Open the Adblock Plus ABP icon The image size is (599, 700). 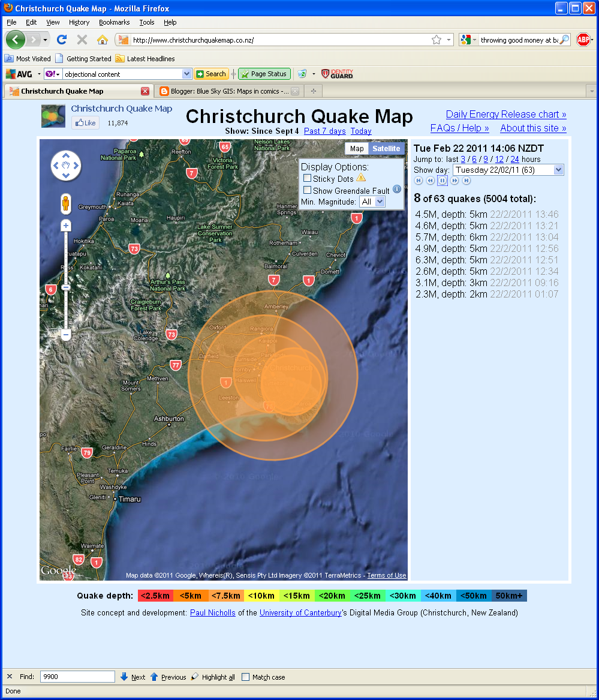point(583,40)
